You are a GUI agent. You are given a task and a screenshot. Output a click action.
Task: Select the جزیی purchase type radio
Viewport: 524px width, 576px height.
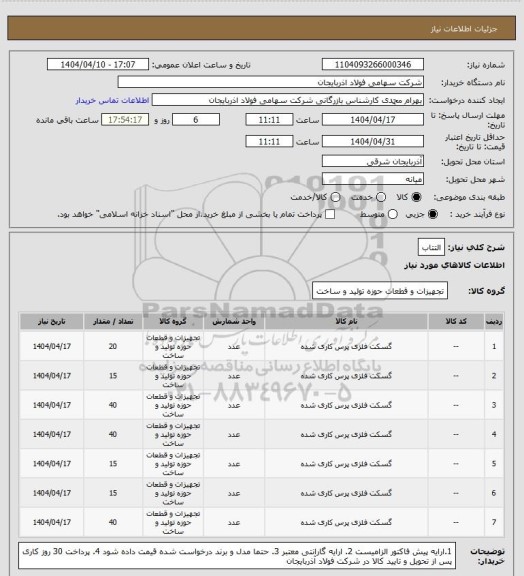(433, 214)
